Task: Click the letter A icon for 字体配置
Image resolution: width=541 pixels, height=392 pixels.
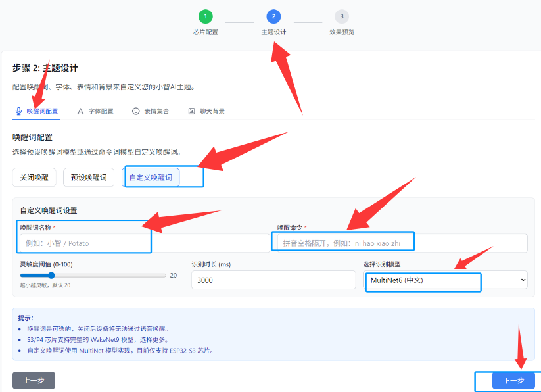Action: point(81,111)
